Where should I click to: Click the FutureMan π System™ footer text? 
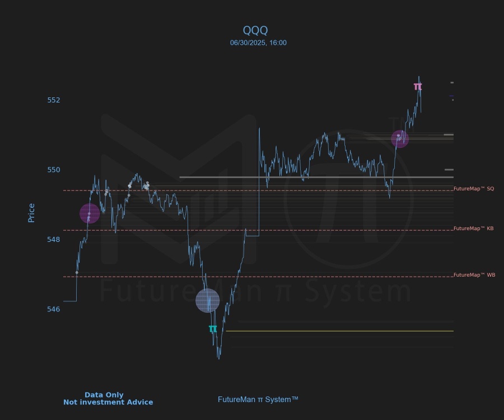pyautogui.click(x=258, y=399)
